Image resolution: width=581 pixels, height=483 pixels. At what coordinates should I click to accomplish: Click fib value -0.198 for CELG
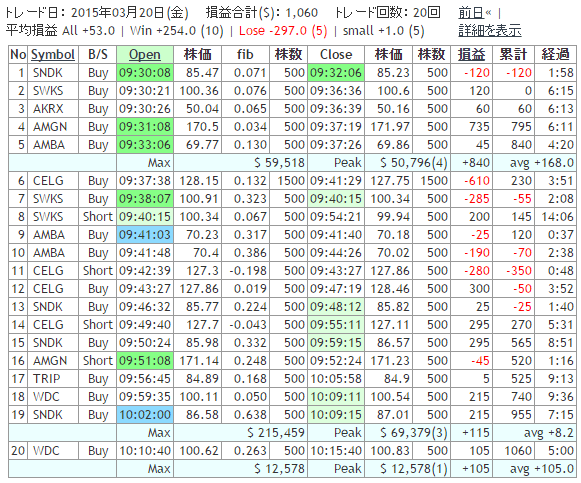click(248, 271)
